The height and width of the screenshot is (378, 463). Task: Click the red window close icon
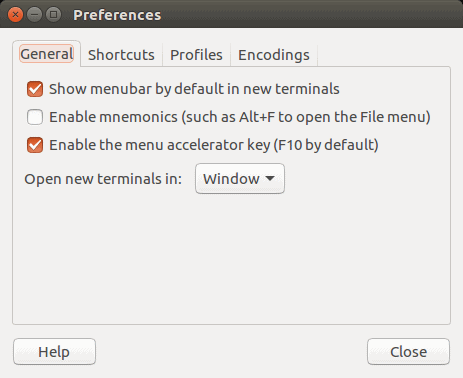coord(15,15)
